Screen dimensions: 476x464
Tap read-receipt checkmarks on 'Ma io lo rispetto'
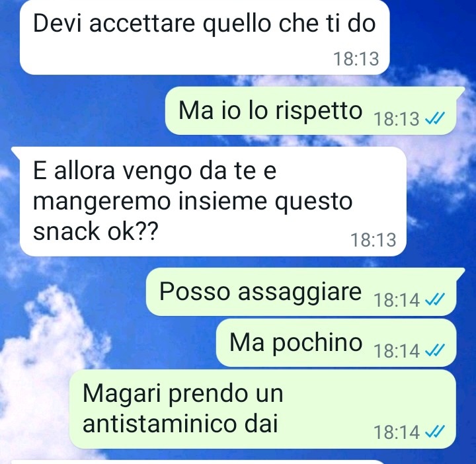(435, 118)
